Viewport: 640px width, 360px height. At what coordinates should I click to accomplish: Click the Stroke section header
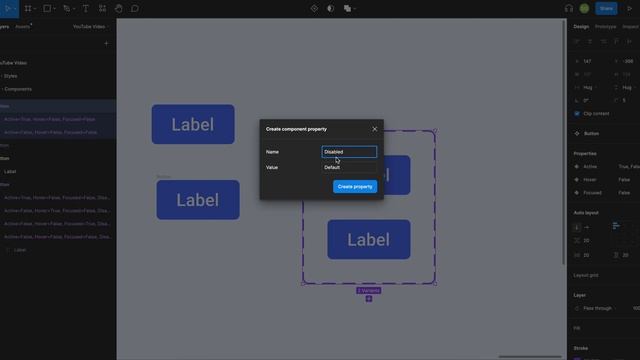pos(581,348)
